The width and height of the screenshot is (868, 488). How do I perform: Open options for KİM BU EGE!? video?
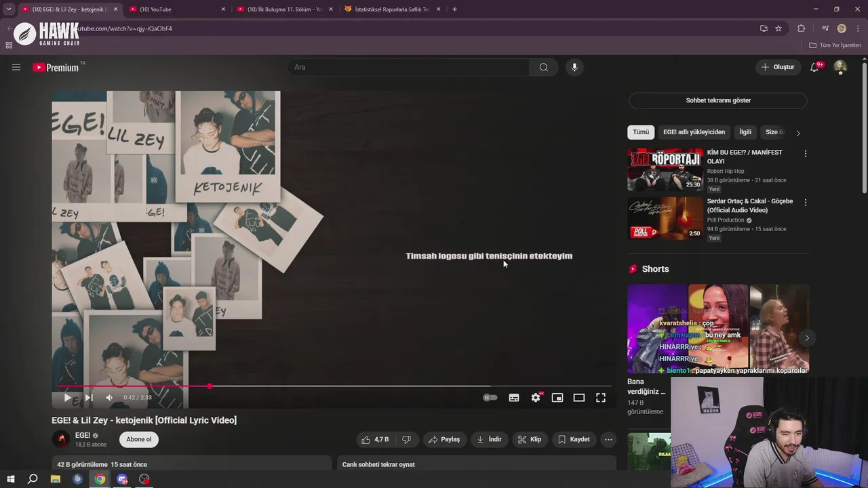pos(806,154)
